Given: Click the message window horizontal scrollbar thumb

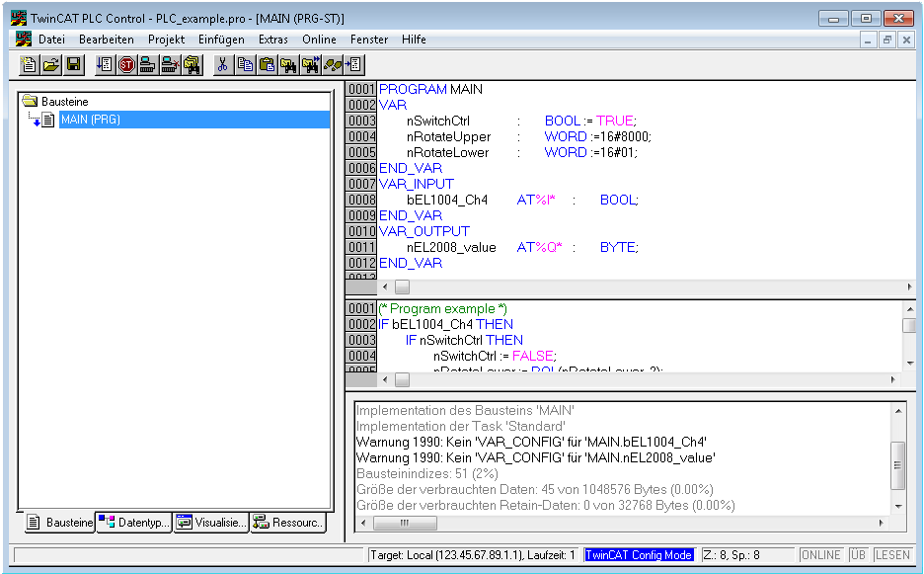Looking at the screenshot, I should 404,523.
